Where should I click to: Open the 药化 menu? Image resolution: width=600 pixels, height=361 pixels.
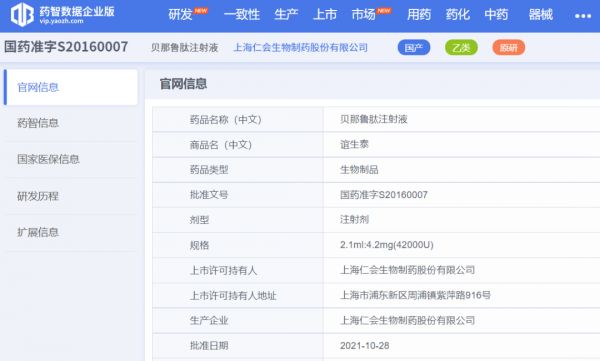tap(458, 15)
